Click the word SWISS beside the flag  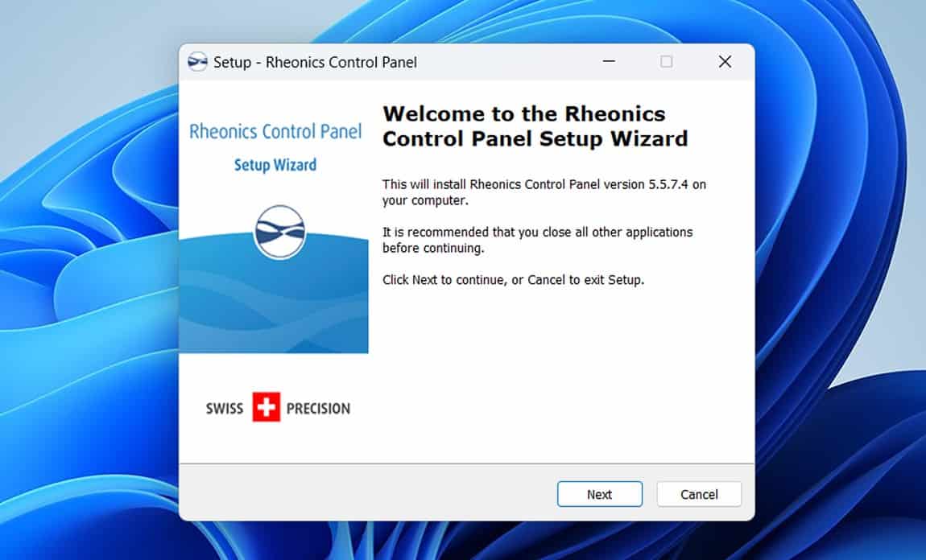tap(224, 409)
